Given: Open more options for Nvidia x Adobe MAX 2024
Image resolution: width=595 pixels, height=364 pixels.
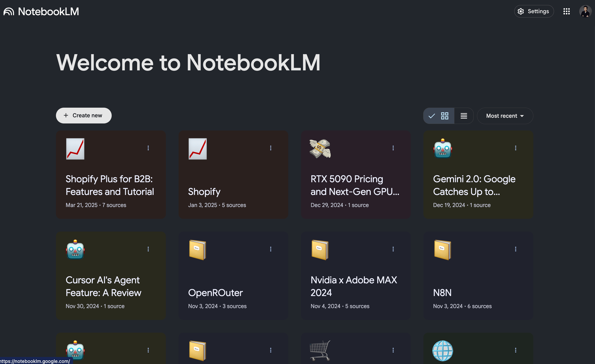Looking at the screenshot, I should click(393, 249).
